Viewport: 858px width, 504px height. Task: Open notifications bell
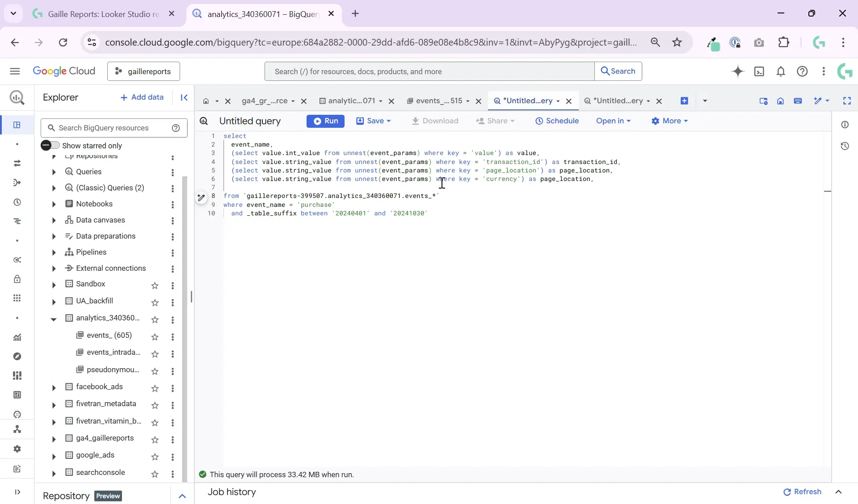tap(781, 71)
